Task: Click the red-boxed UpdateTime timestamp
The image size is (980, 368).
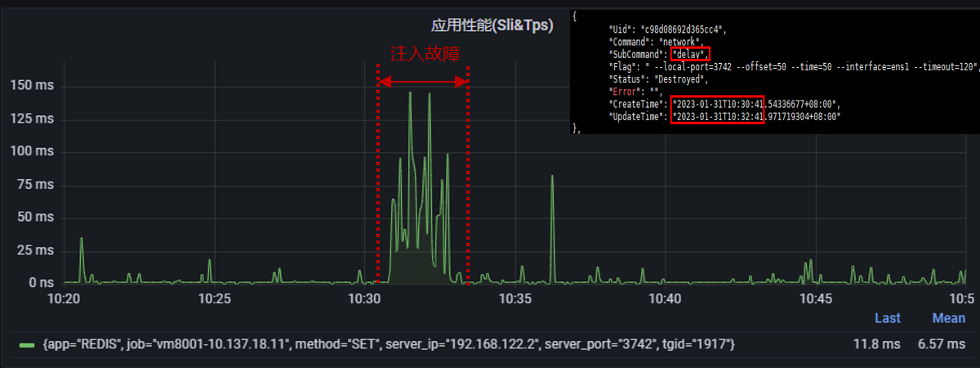Action: 717,118
